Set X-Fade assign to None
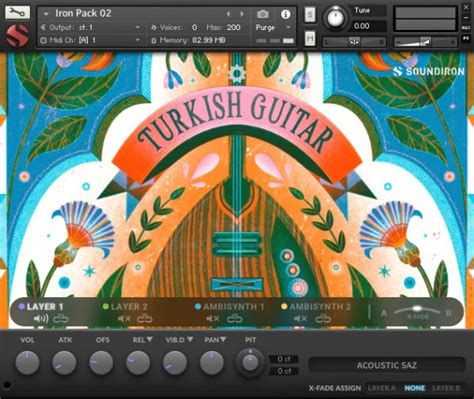Screen dimensions: 474x399 (x=415, y=388)
